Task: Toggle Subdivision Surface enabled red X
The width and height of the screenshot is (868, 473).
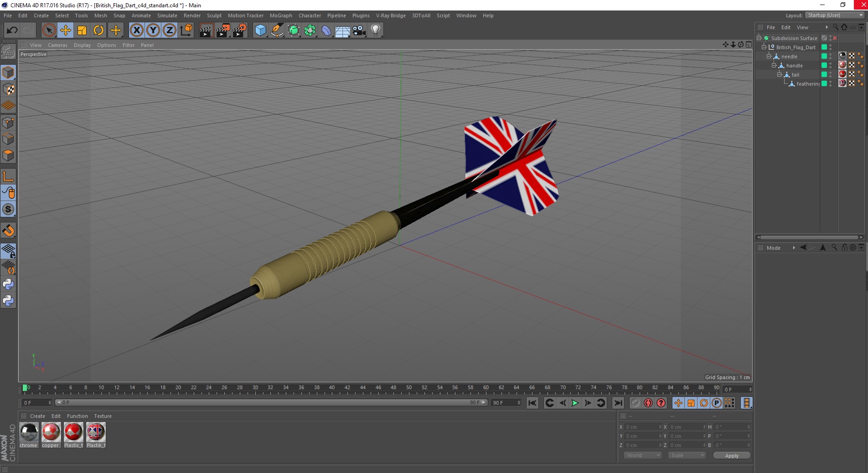Action: coord(835,38)
